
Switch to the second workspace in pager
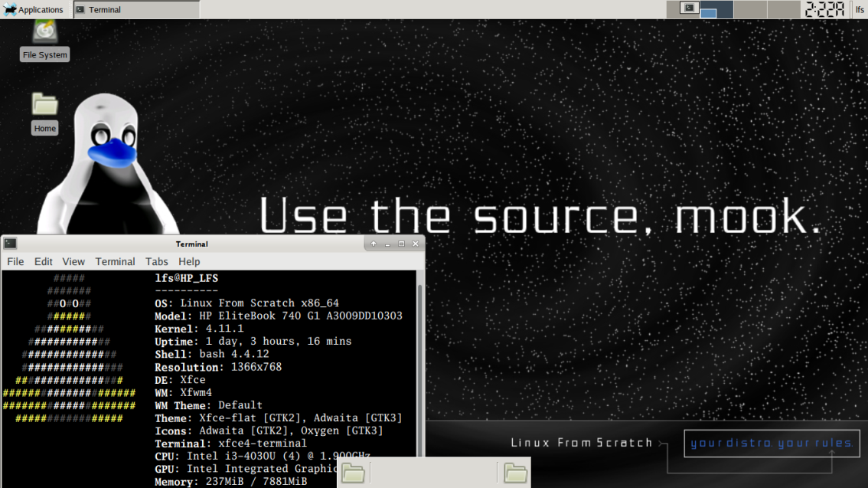tap(717, 9)
